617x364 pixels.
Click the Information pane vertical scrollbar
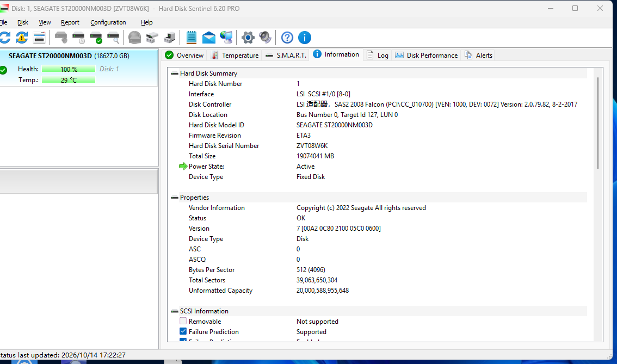598,124
